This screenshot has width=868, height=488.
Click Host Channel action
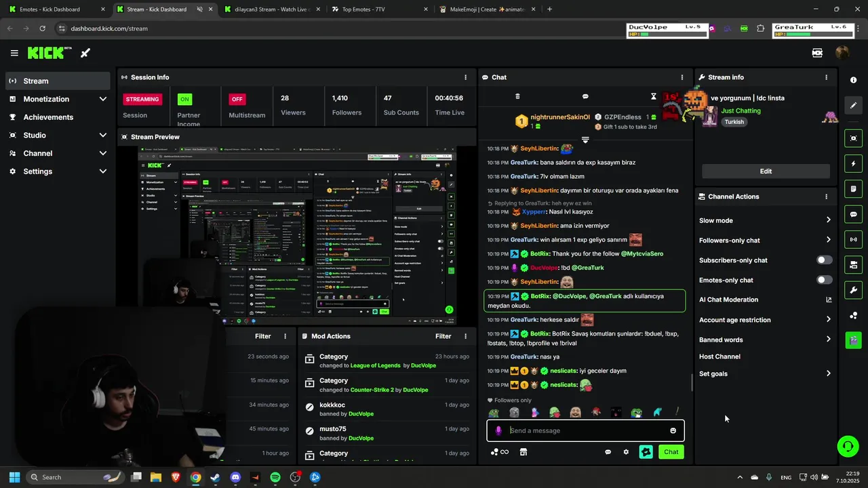pos(719,357)
